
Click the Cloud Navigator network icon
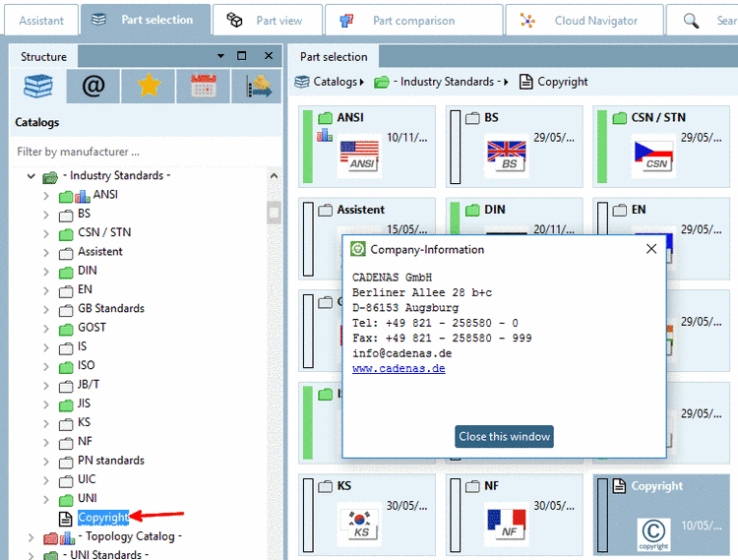[x=527, y=21]
